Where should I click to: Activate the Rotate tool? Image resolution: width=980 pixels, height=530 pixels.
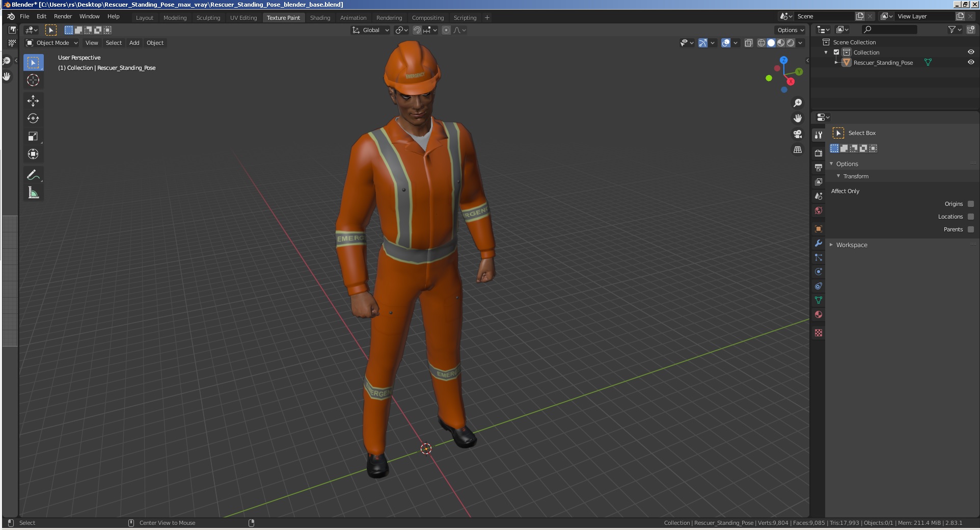tap(33, 118)
